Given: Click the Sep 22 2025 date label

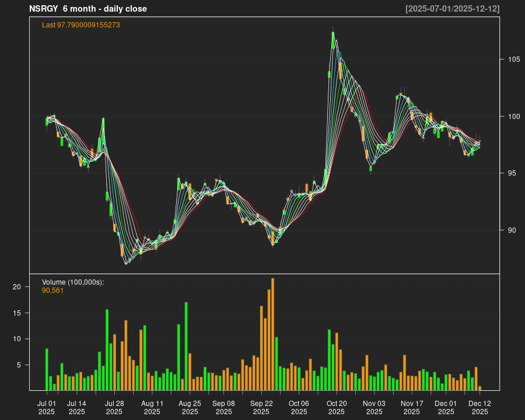Looking at the screenshot, I should (x=261, y=407).
